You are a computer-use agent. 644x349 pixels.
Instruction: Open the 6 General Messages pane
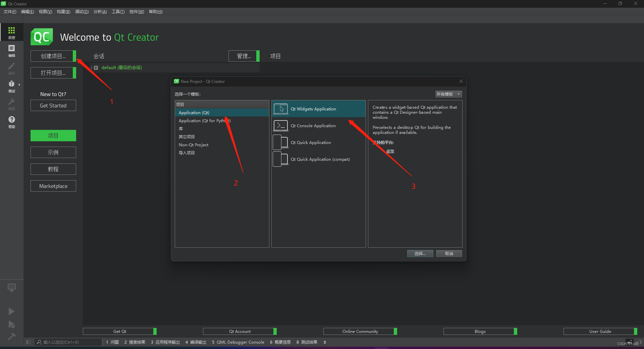(x=280, y=342)
